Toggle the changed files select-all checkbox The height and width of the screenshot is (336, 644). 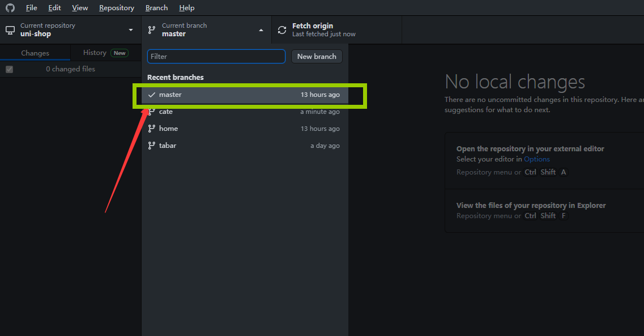pos(10,70)
